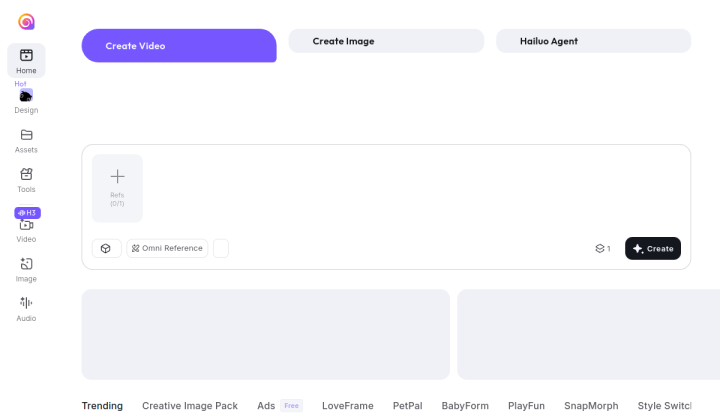Image resolution: width=720 pixels, height=420 pixels.
Task: Open the first large banner placeholder card
Action: pyautogui.click(x=266, y=334)
